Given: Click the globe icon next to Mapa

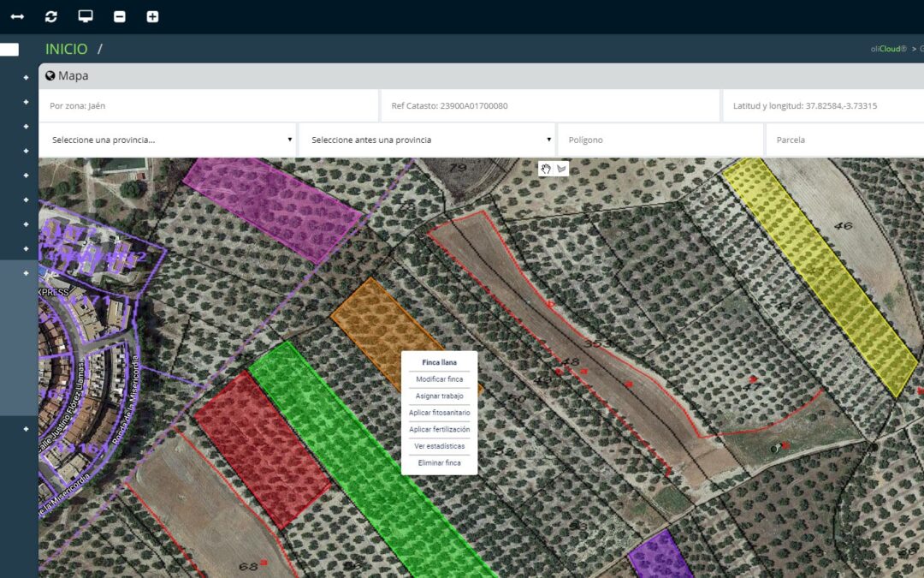Looking at the screenshot, I should (x=50, y=75).
